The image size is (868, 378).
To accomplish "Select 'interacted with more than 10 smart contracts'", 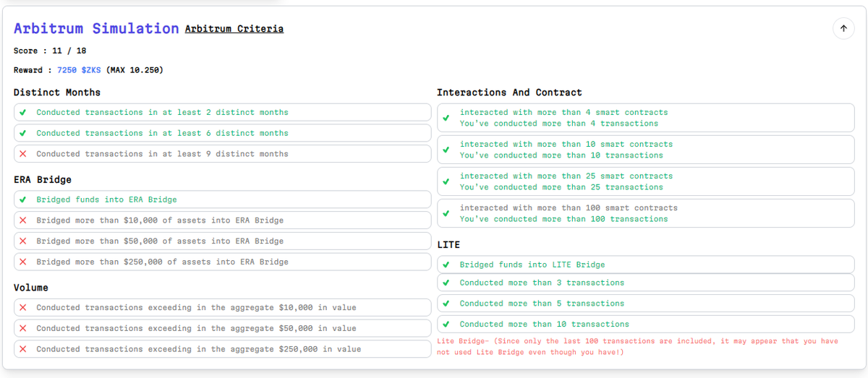I will point(566,144).
